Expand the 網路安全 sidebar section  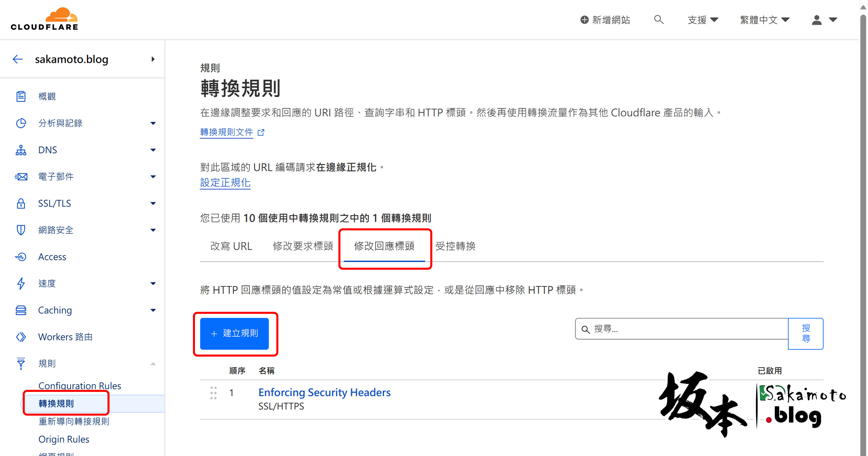[153, 230]
